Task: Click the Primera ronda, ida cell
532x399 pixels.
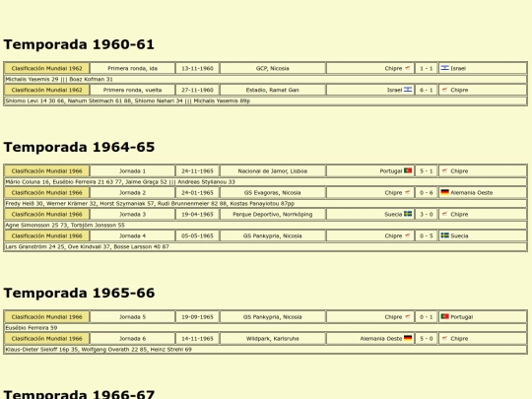Action: (133, 68)
